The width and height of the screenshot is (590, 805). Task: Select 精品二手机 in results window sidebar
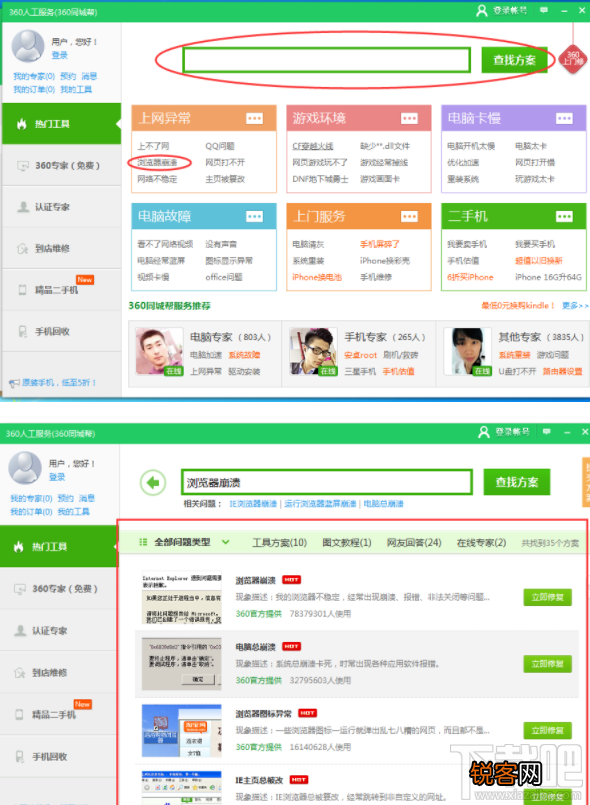tap(58, 714)
